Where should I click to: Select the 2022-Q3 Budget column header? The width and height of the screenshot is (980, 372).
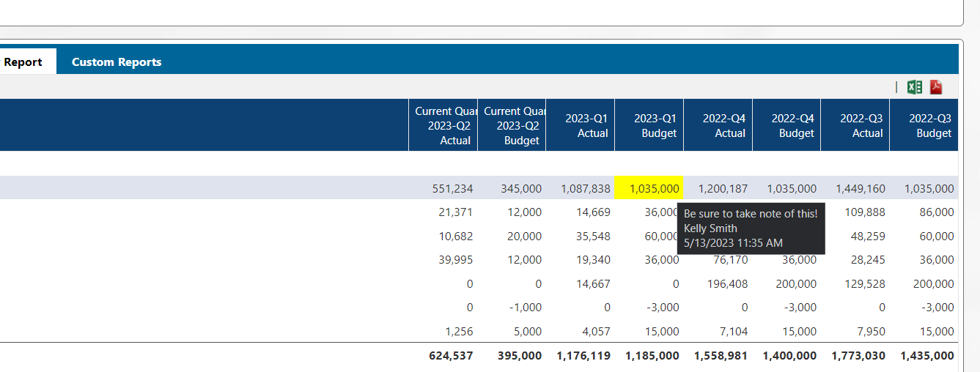(x=924, y=125)
